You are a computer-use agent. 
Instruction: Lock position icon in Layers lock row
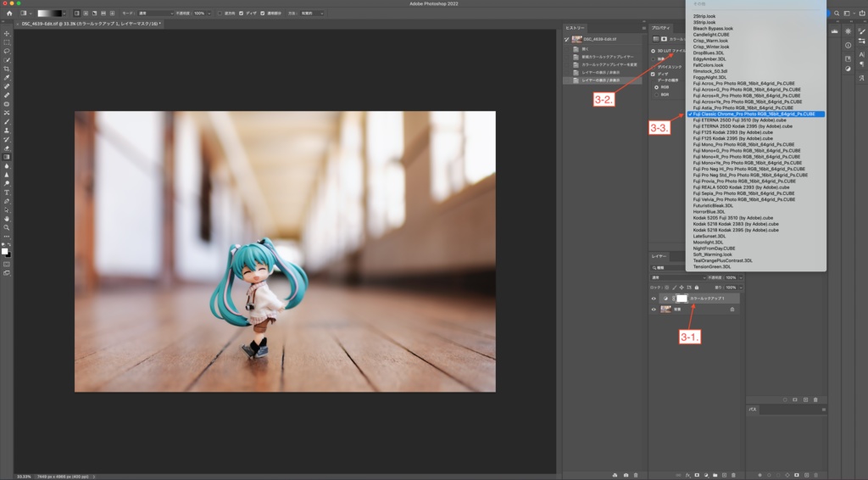coord(682,287)
